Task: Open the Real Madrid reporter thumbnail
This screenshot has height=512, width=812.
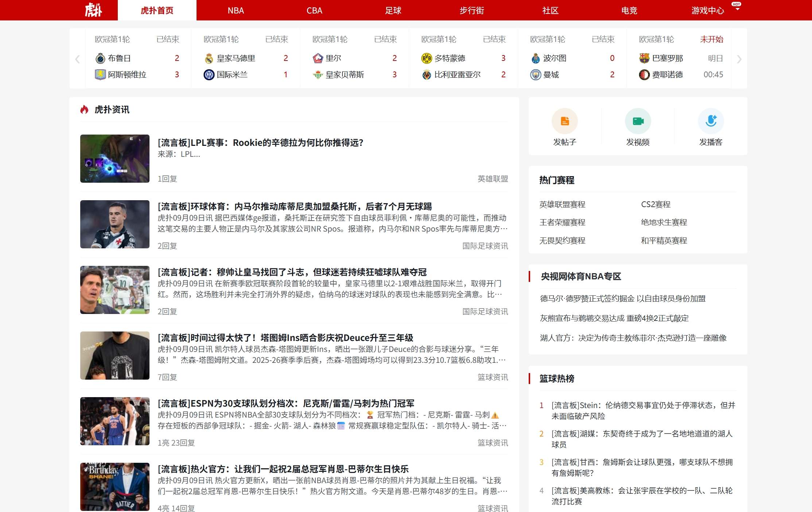Action: click(x=115, y=290)
